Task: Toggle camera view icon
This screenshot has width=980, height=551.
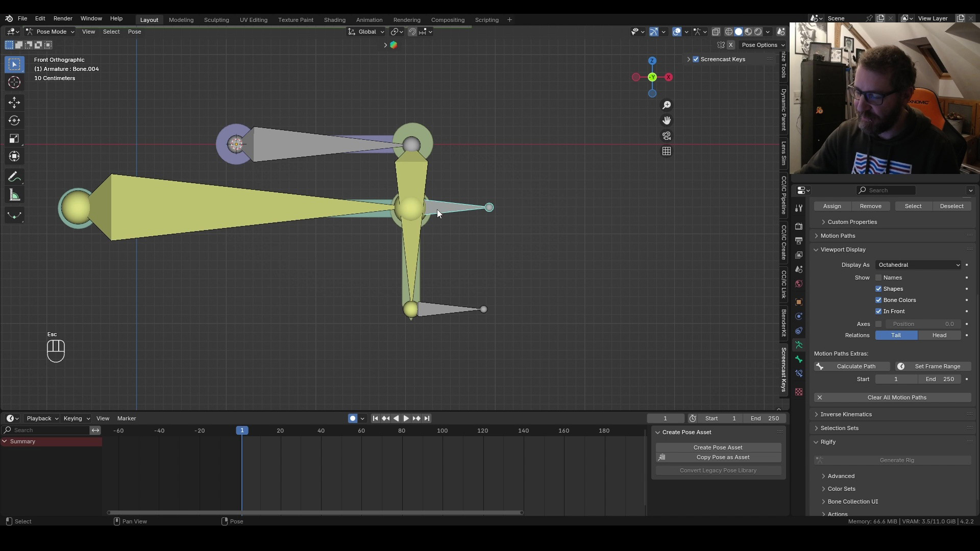Action: 667,136
